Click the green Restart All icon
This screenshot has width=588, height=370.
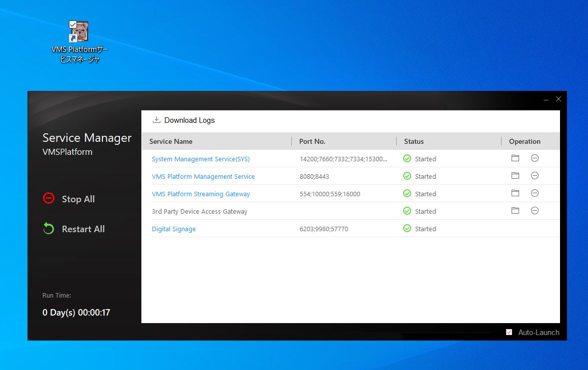49,228
